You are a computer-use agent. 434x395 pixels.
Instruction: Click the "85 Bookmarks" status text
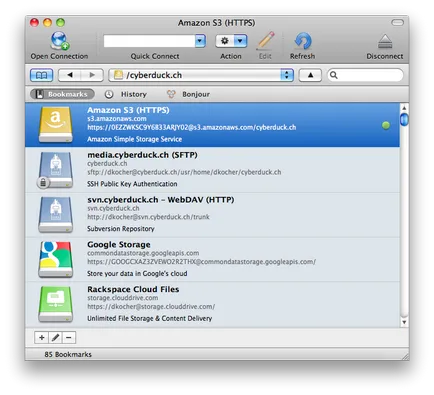[x=68, y=354]
